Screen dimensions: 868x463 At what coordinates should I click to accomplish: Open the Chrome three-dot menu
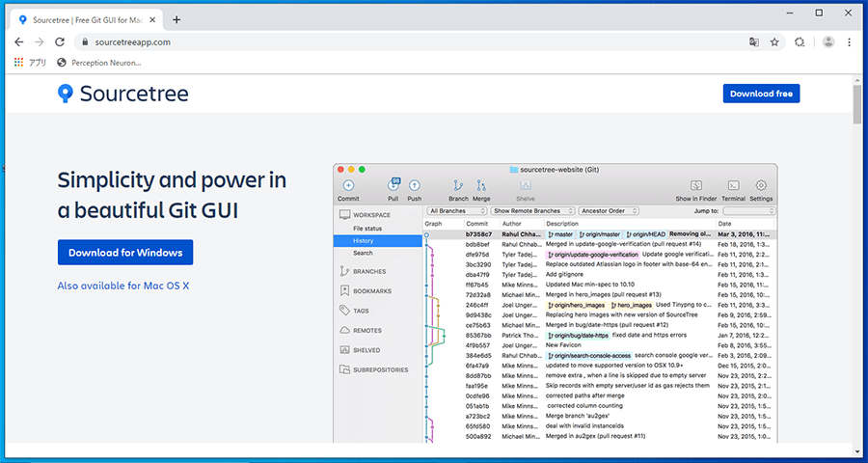pyautogui.click(x=849, y=42)
